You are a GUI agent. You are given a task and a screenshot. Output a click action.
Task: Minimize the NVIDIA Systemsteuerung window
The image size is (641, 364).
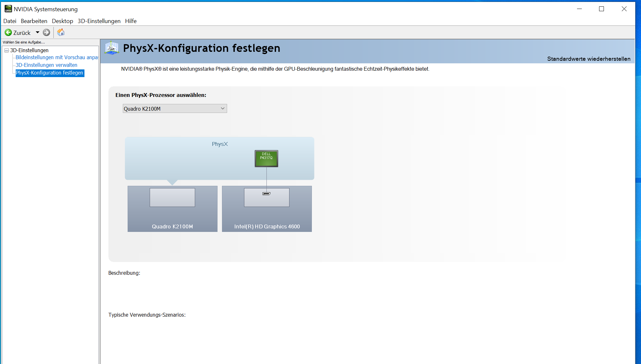click(579, 9)
